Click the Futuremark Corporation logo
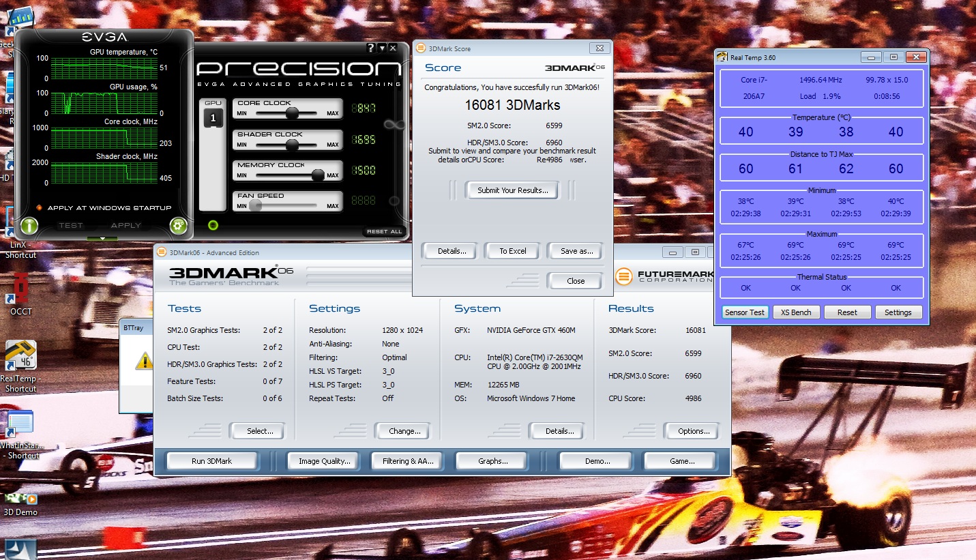976x560 pixels. 663,276
